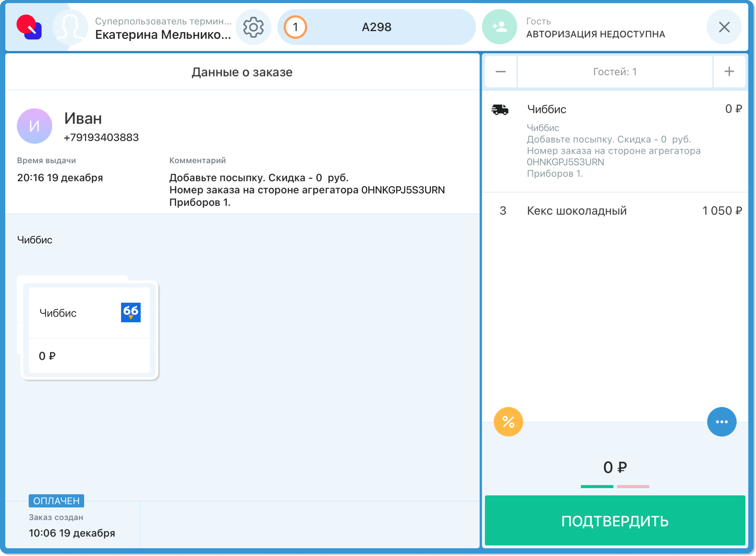The width and height of the screenshot is (756, 556).
Task: Open the Чиббис payment card
Action: (89, 330)
